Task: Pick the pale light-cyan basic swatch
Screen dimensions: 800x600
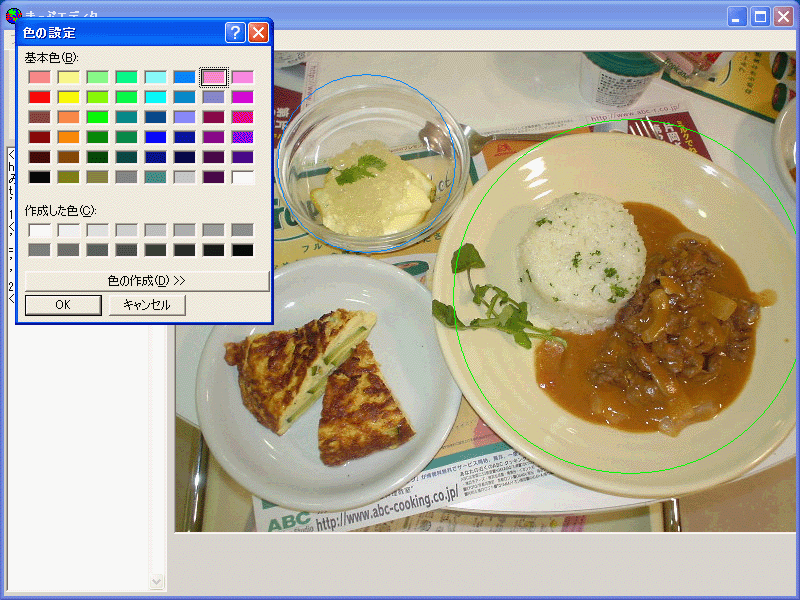Action: [156, 77]
